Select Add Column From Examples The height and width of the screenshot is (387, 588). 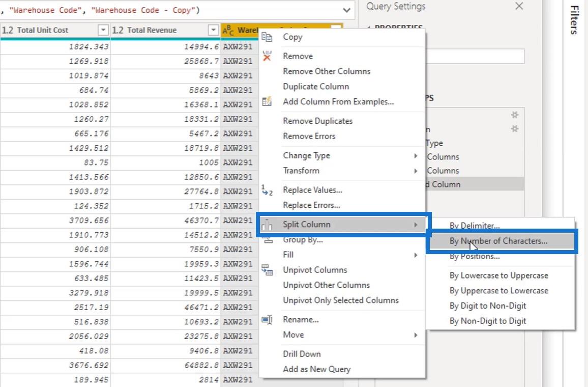tap(338, 102)
